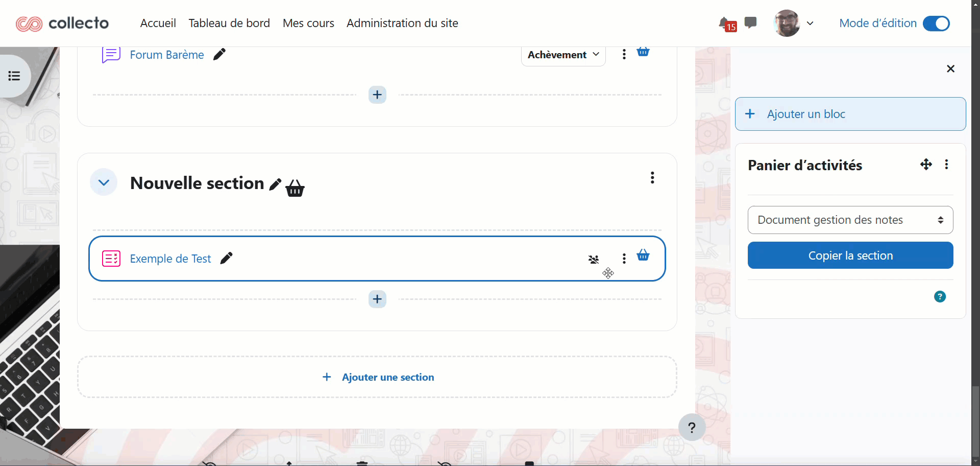Open Nouvelle section options menu

[x=652, y=177]
